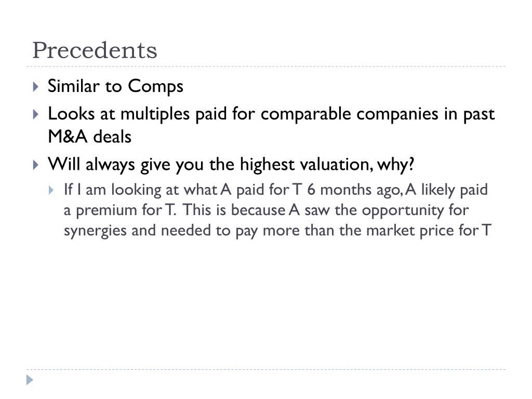532x399 pixels.
Task: Click the line starting If I am looking
Action: pos(275,190)
